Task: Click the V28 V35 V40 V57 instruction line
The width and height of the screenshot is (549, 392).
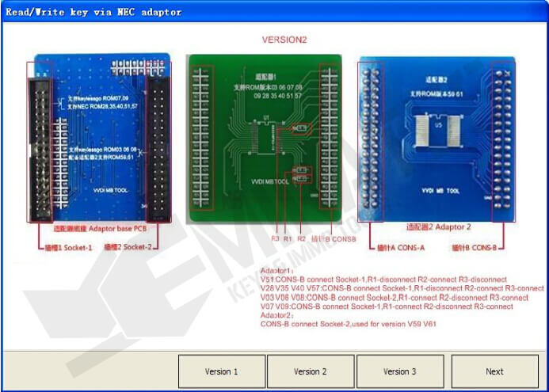Action: coord(402,288)
